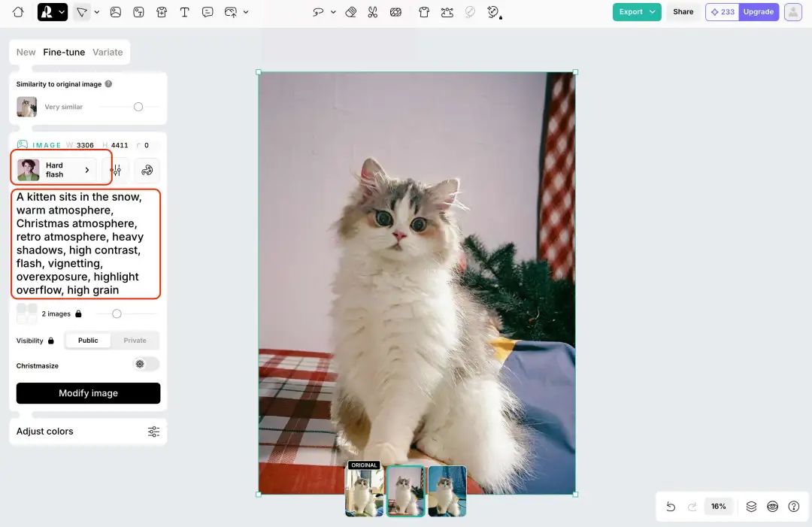Click the rotation value 0

point(147,145)
